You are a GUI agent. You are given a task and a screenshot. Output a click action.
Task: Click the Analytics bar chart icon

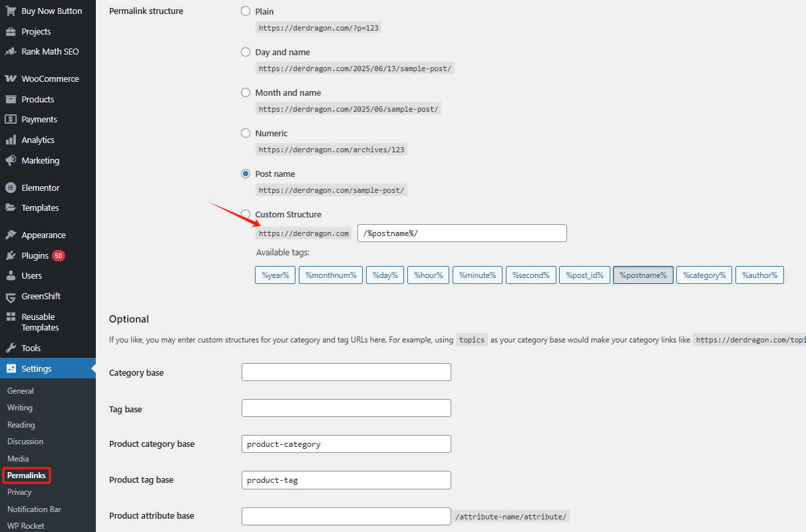coord(11,140)
